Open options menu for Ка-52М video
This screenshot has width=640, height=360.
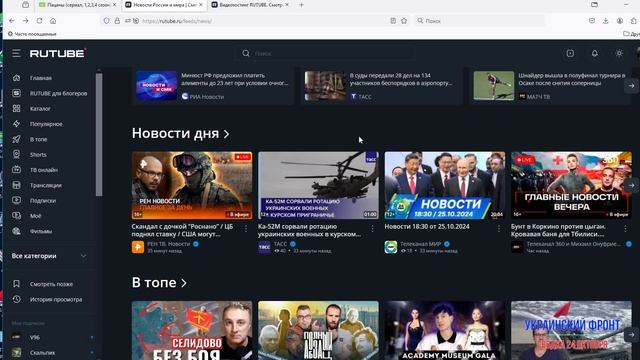click(372, 229)
